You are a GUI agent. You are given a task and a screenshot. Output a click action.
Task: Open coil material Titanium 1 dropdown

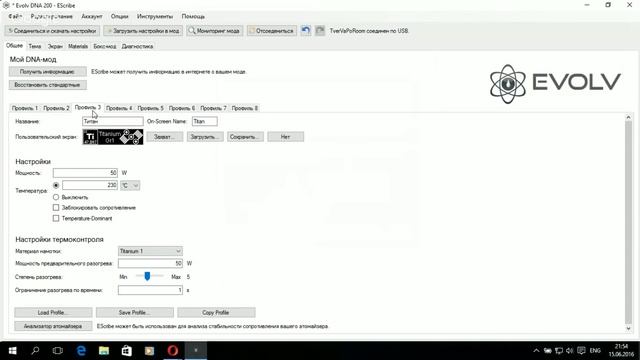(x=150, y=251)
